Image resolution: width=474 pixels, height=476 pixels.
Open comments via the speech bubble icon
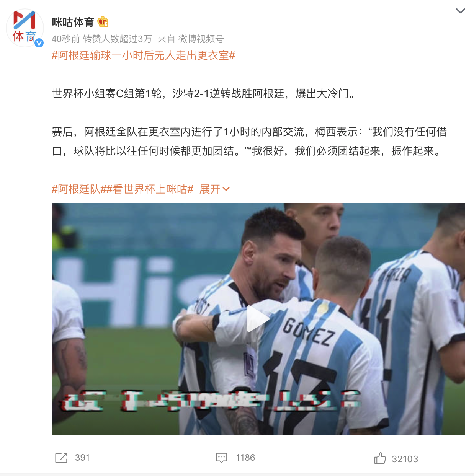(222, 458)
